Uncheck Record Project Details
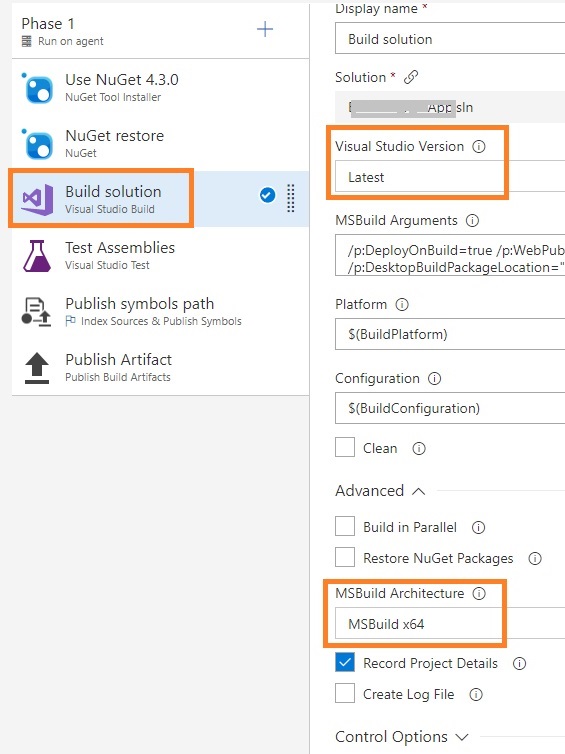Image resolution: width=565 pixels, height=754 pixels. click(345, 662)
